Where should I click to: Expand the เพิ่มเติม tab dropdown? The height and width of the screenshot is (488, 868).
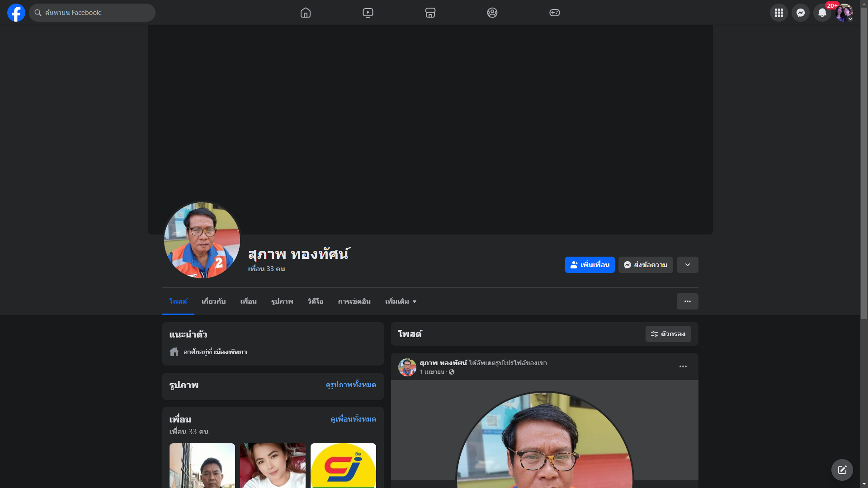coord(401,301)
